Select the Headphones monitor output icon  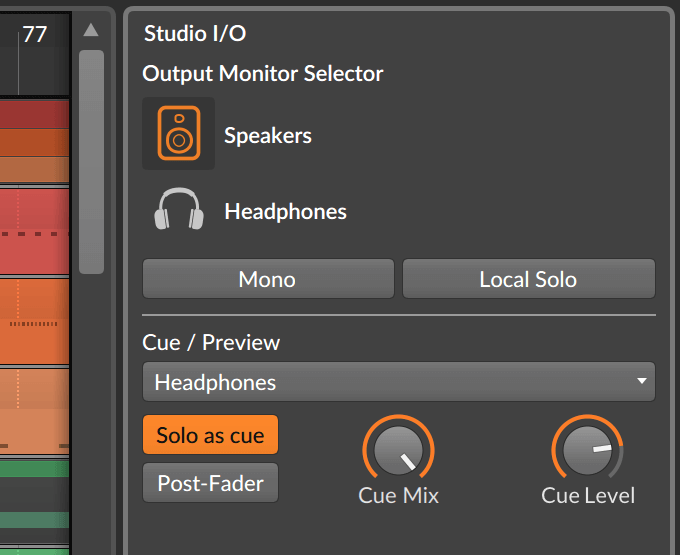179,209
